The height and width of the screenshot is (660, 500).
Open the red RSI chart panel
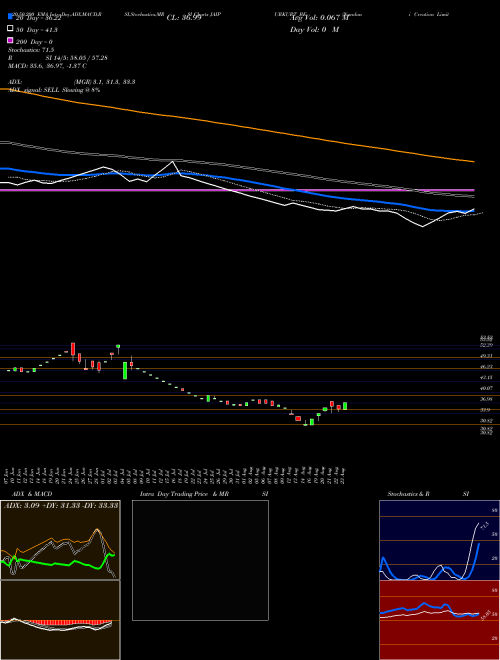439,620
